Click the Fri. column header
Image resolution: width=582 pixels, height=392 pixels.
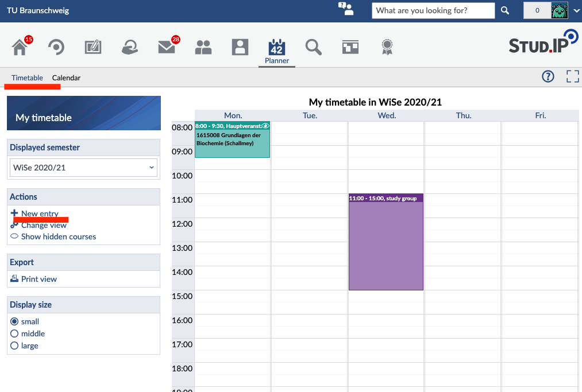(541, 116)
